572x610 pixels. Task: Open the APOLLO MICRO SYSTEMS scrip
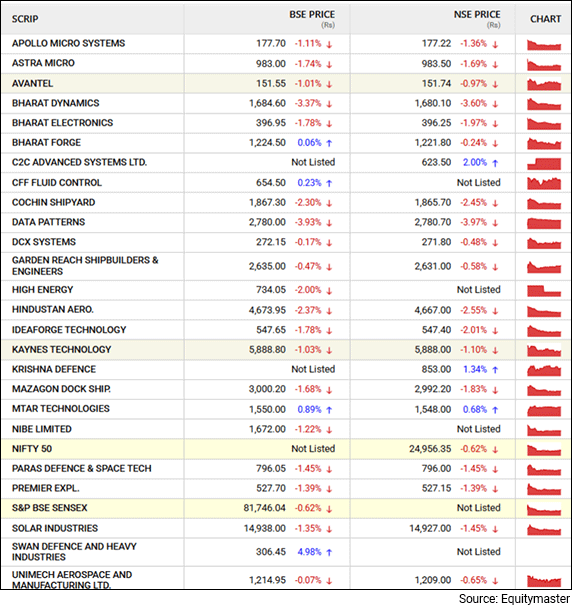(x=68, y=43)
